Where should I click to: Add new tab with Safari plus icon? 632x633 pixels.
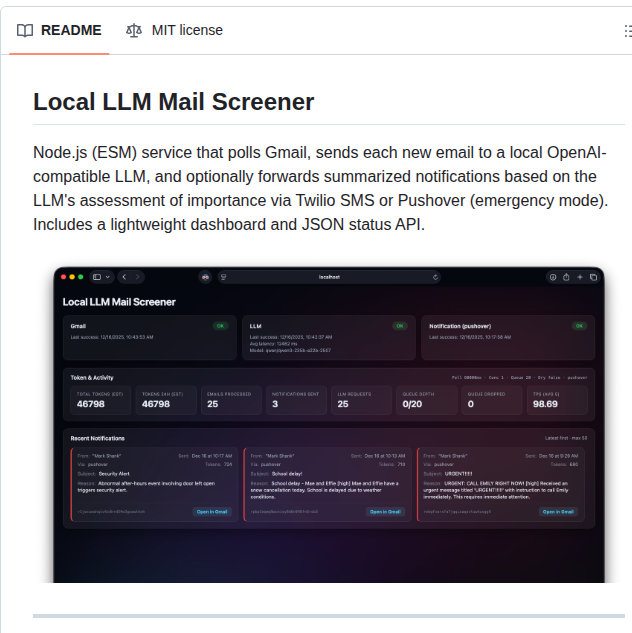tap(580, 277)
